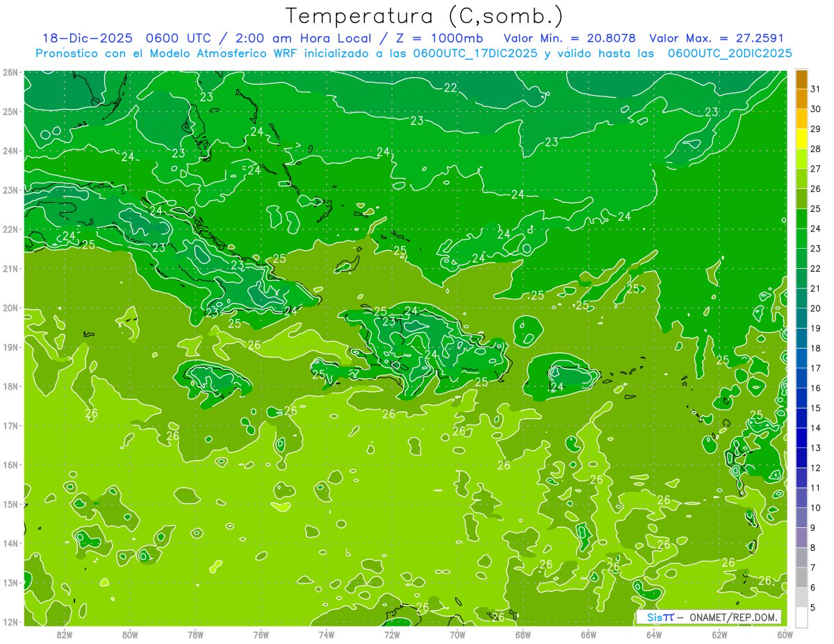This screenshot has width=834, height=644.
Task: Click the "Valor Min. = 20.8078" value
Action: coord(569,38)
